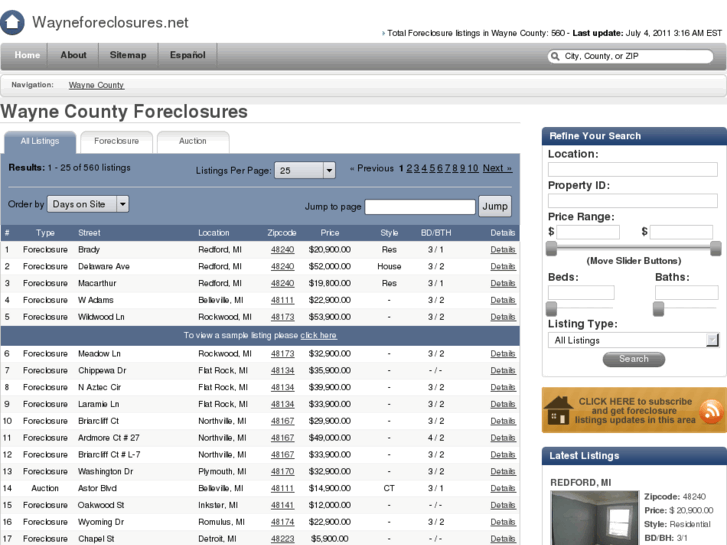This screenshot has height=545, width=727.
Task: Click the search magnifier icon
Action: pyautogui.click(x=555, y=56)
